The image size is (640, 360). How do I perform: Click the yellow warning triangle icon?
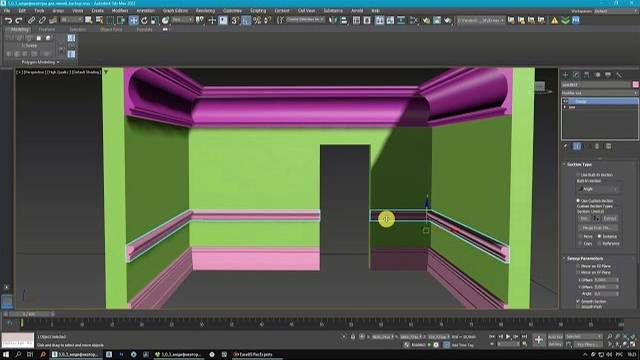pos(554,20)
